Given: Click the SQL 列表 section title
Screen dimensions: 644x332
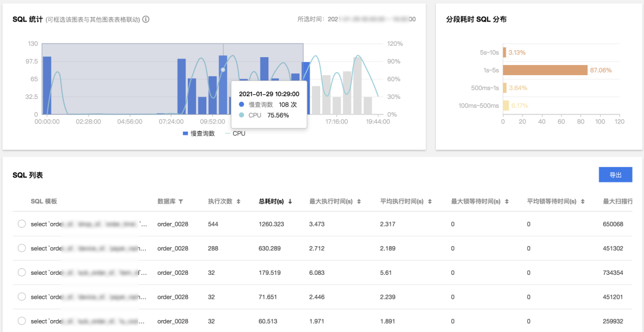Looking at the screenshot, I should 28,175.
